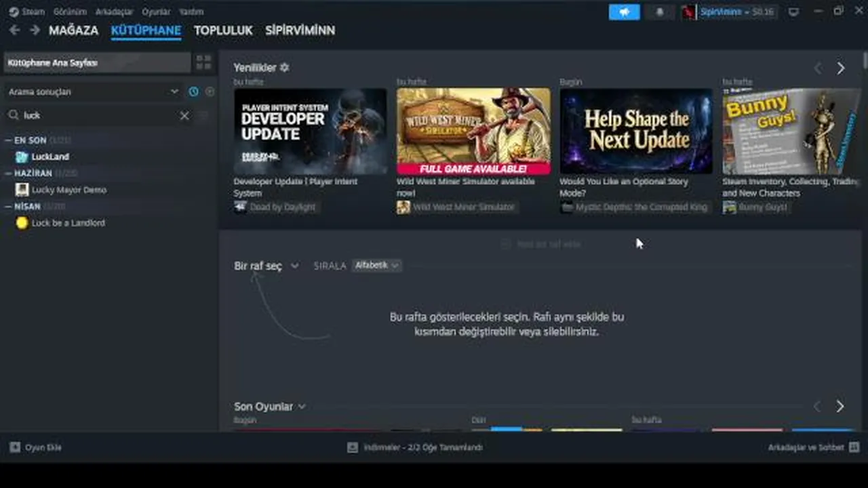Open the Arkadaşlar menu
868x488 pixels.
[114, 12]
